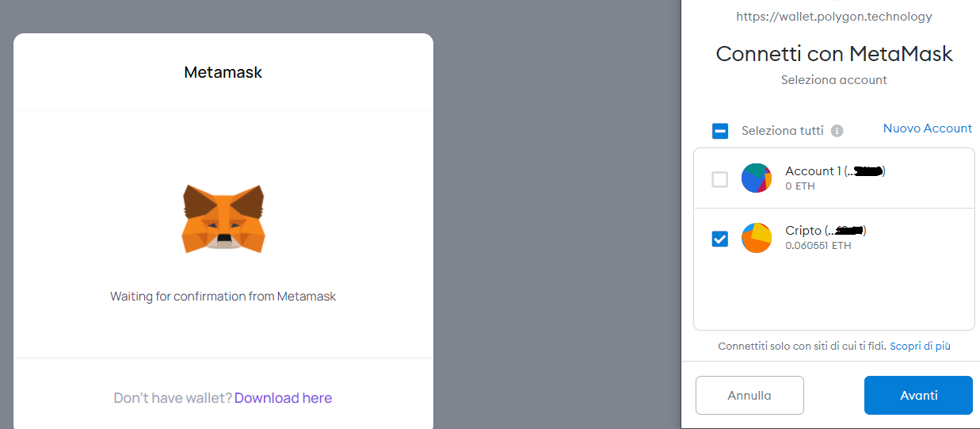Cancel with the Annulla button

[749, 395]
